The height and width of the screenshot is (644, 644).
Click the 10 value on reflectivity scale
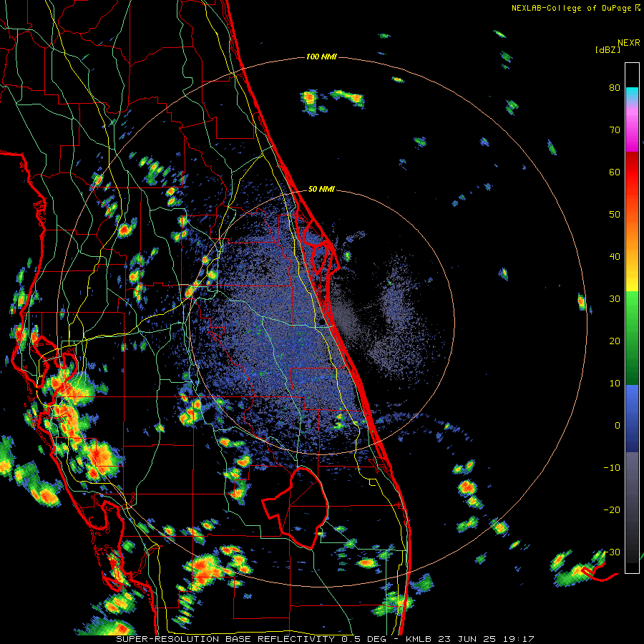point(615,384)
